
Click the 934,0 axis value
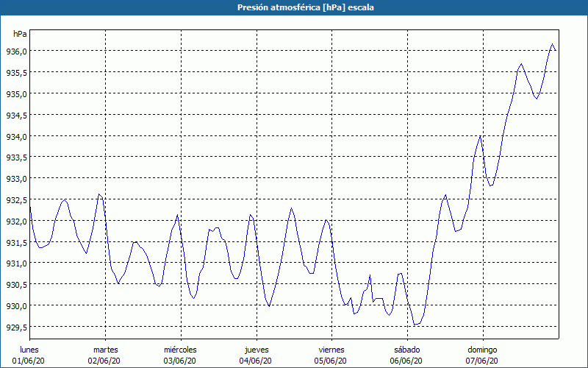click(16, 136)
